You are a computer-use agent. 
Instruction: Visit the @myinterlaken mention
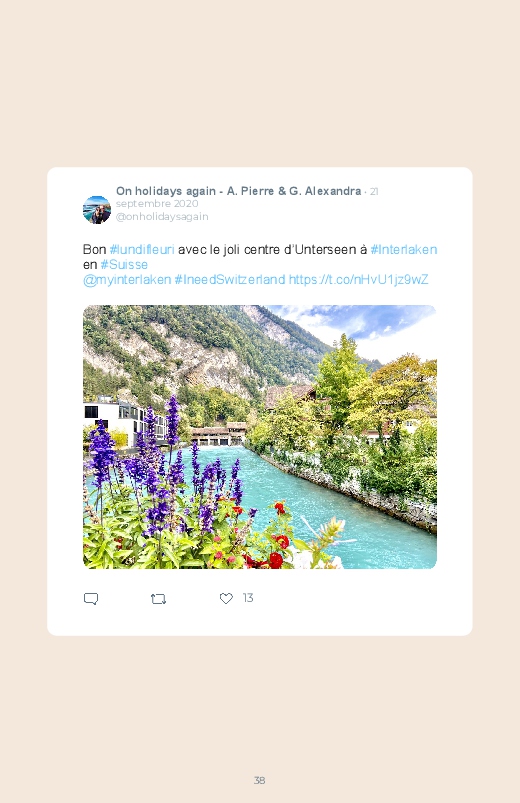pyautogui.click(x=127, y=280)
